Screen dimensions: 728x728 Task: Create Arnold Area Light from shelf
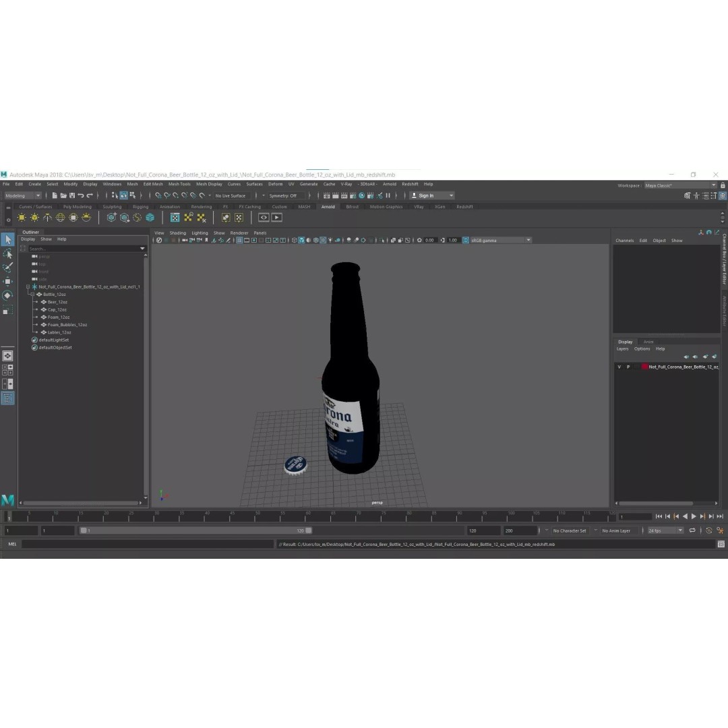pos(22,217)
